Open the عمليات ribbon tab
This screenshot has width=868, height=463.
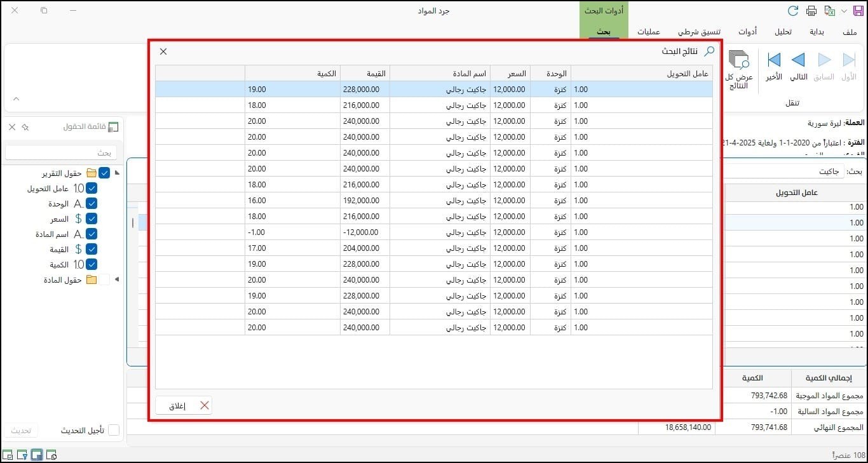point(649,32)
